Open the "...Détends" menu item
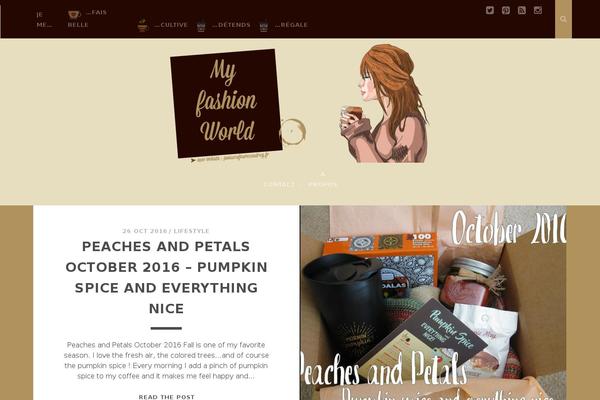 [231, 25]
